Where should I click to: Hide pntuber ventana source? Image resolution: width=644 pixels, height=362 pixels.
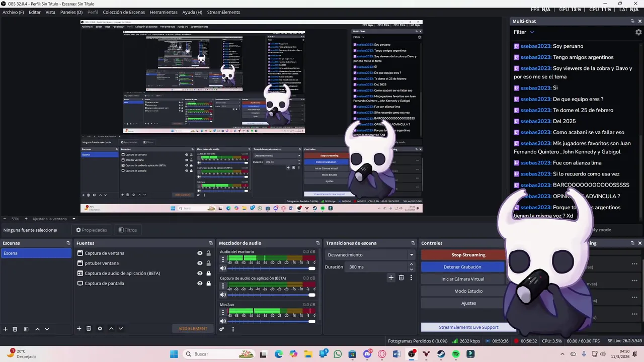click(x=200, y=263)
